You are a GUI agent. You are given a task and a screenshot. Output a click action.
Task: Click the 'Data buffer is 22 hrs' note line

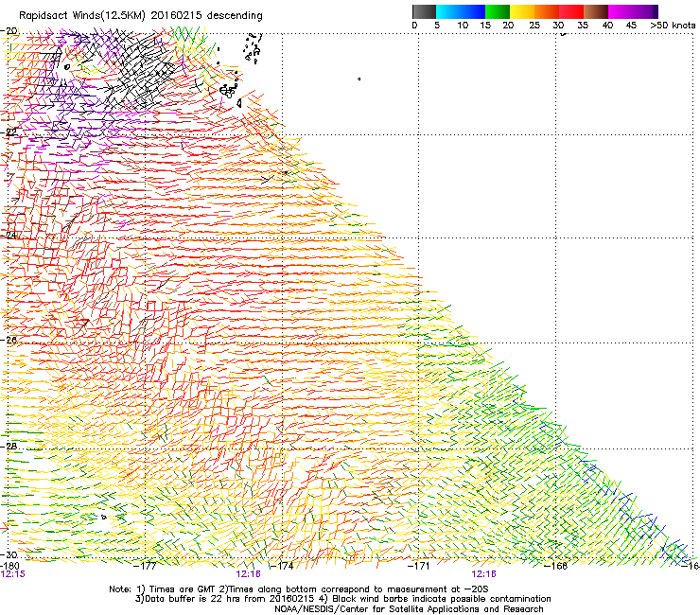342,599
